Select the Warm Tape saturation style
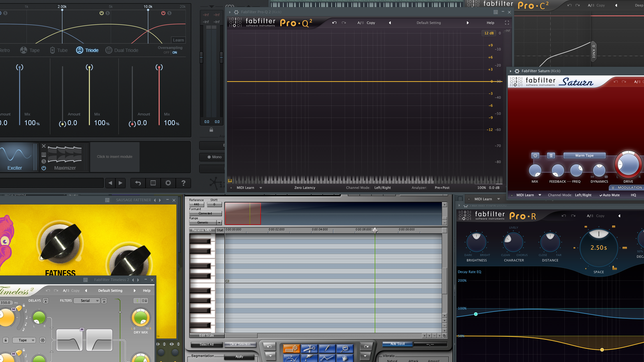 pos(584,156)
